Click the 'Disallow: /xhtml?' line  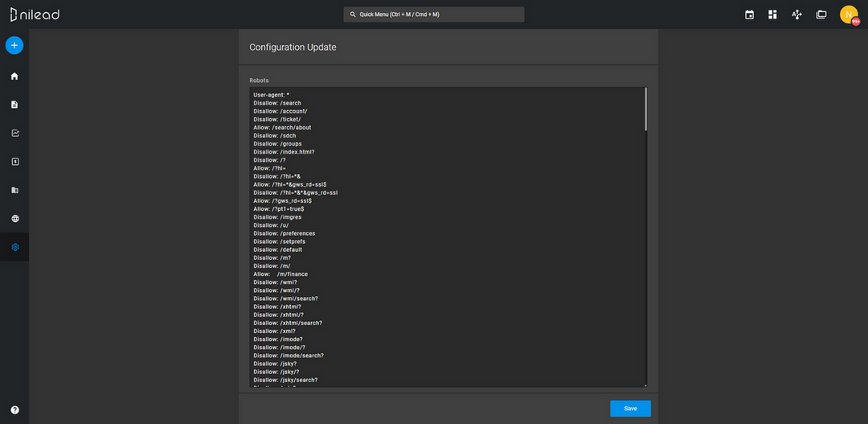[277, 307]
